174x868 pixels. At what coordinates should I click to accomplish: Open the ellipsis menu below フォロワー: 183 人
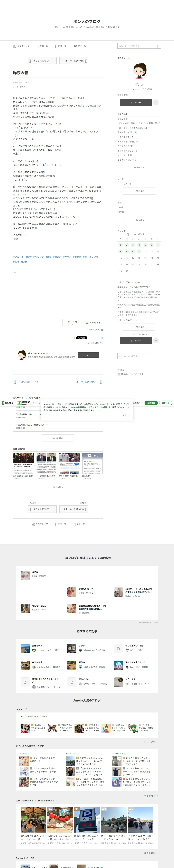pyautogui.click(x=155, y=340)
